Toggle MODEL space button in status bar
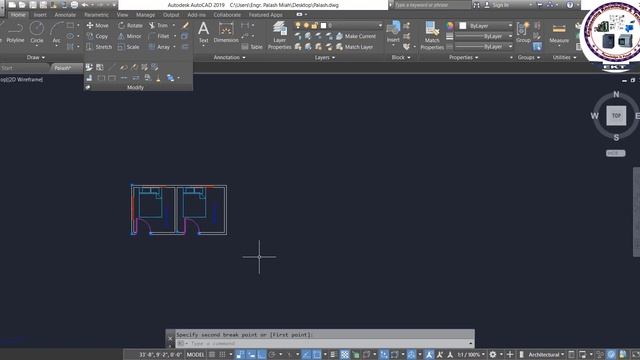This screenshot has width=640, height=360. [x=196, y=355]
